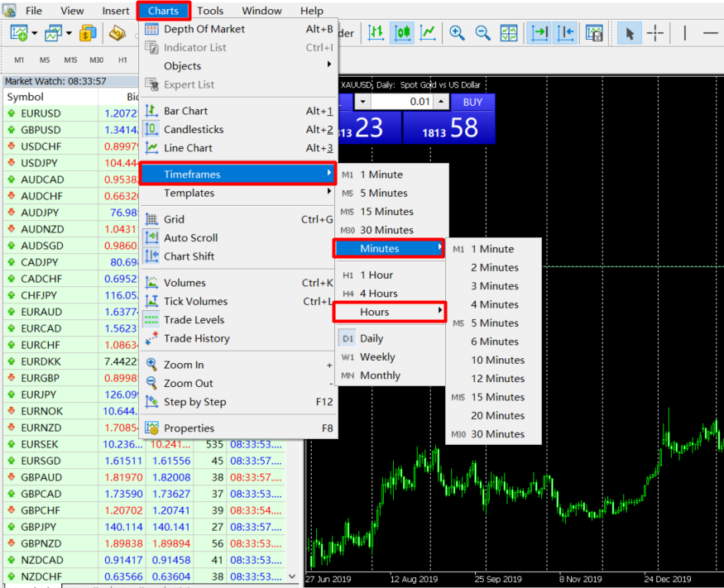Open the Tools menu
Viewport: 724px width, 588px height.
209,11
